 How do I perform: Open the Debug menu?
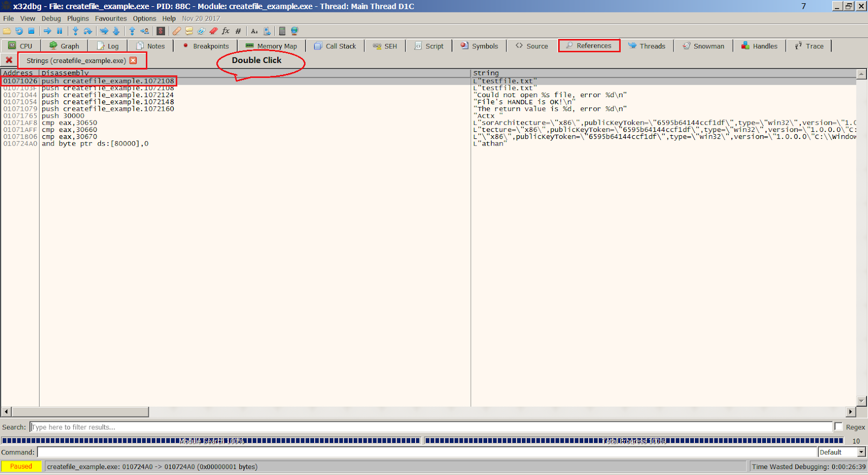click(51, 18)
